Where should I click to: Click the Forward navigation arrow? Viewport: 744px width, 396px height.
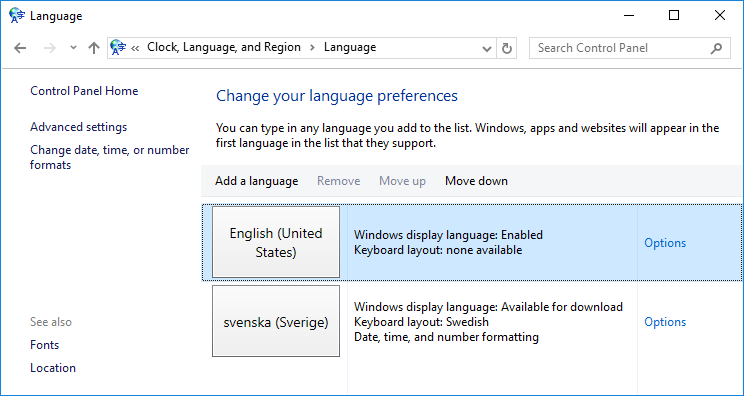point(49,48)
